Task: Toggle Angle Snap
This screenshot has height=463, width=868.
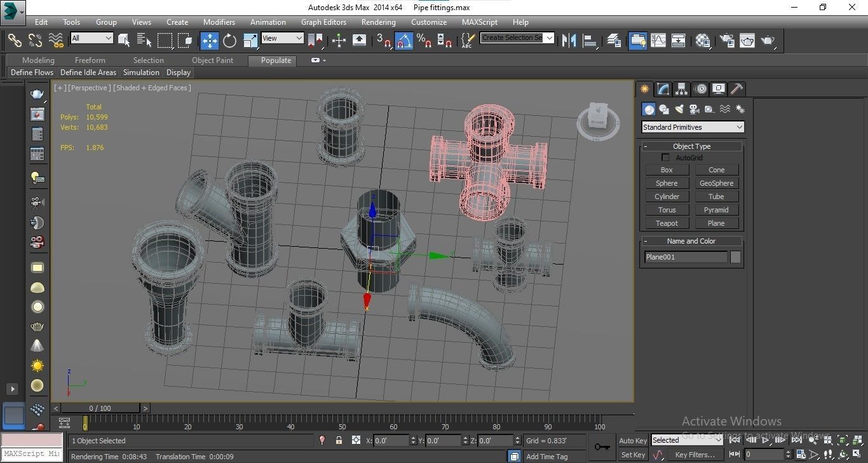Action: [404, 41]
